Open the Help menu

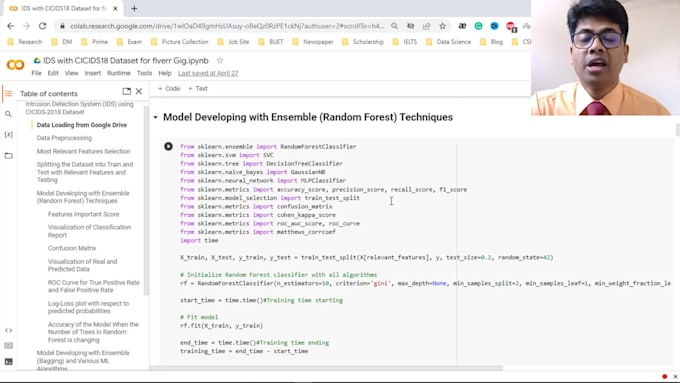point(165,73)
